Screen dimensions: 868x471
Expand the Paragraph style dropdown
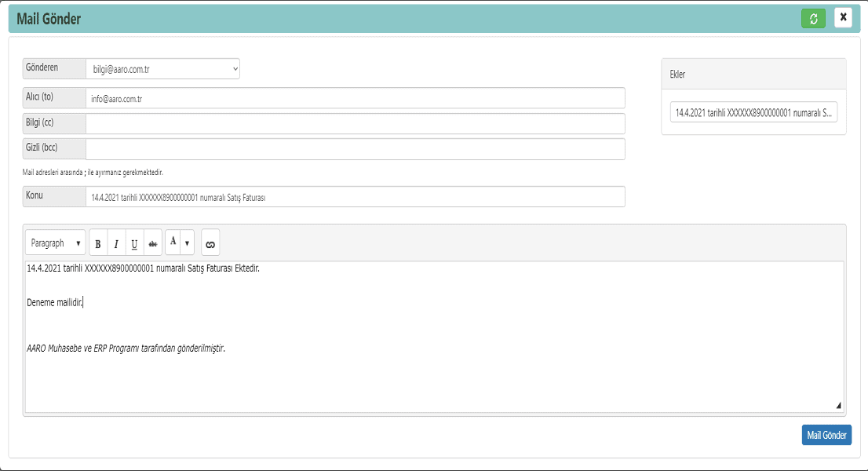pyautogui.click(x=56, y=243)
